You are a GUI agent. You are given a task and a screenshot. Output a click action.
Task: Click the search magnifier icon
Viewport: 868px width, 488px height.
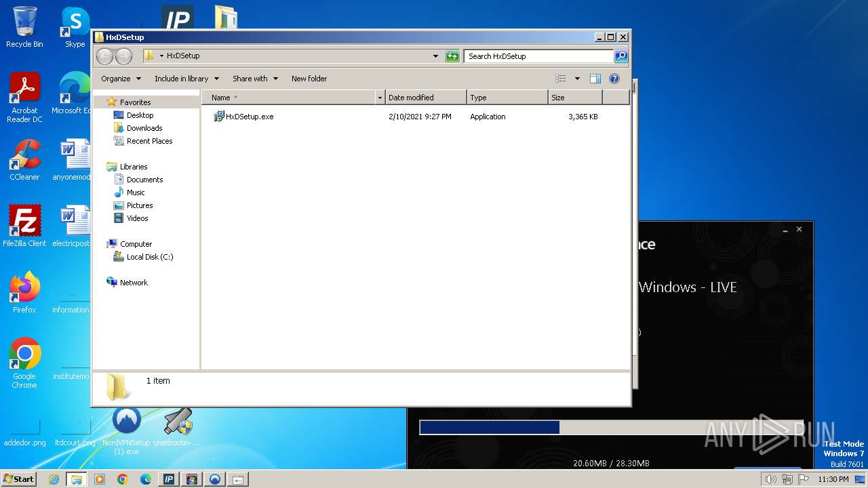pos(620,56)
